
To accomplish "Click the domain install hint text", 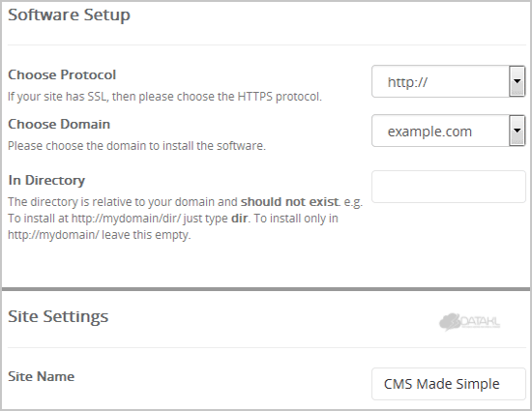I will 136,146.
